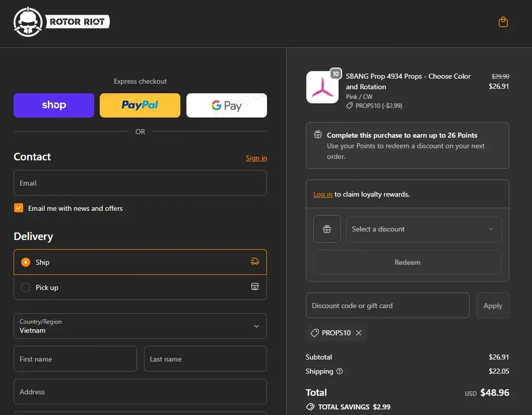The image size is (532, 415).
Task: Follow the Sign in link
Action: (256, 158)
